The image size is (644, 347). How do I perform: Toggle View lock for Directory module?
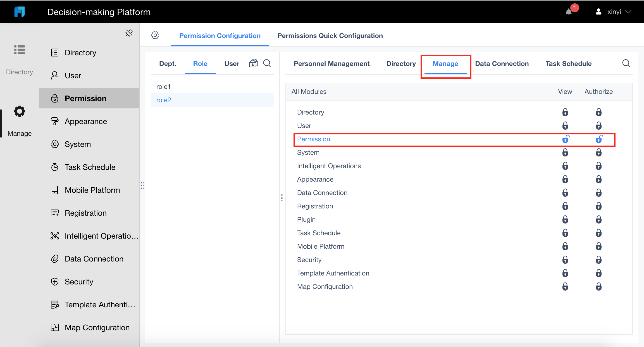[565, 112]
